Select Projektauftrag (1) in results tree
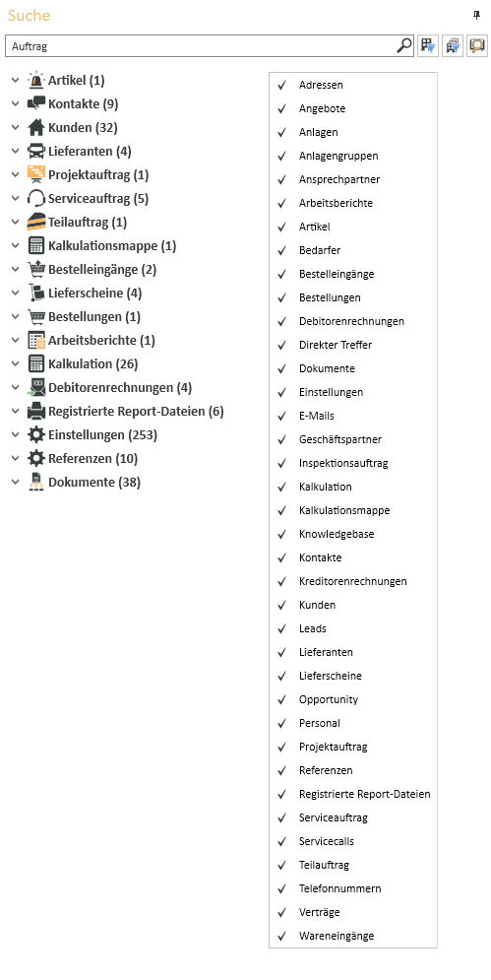Screen dimensions: 491x980 tap(98, 175)
